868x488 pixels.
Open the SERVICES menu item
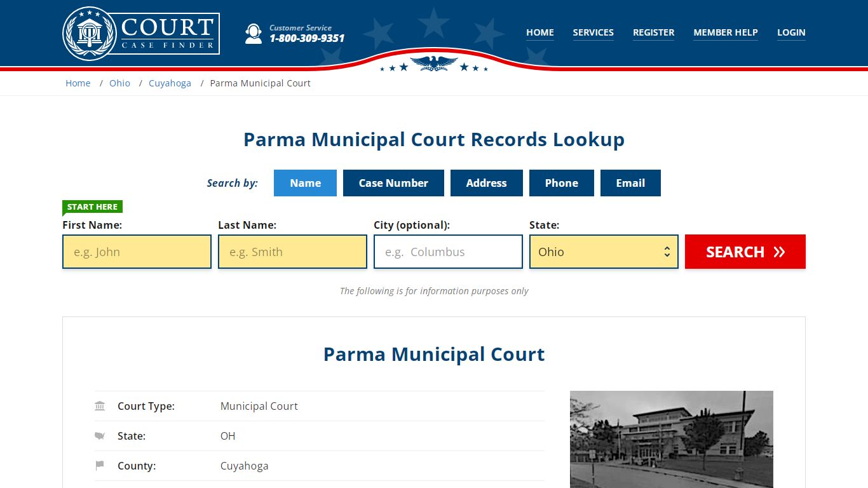(x=593, y=32)
